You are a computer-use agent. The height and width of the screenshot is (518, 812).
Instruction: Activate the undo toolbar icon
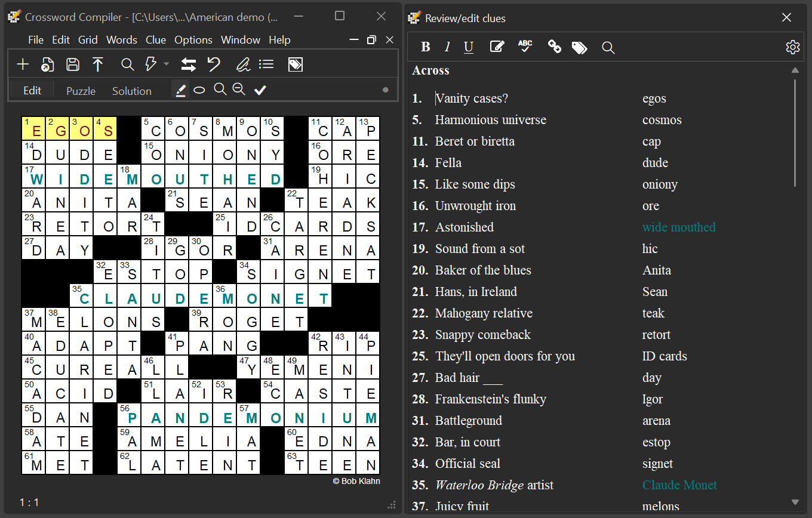pos(214,64)
